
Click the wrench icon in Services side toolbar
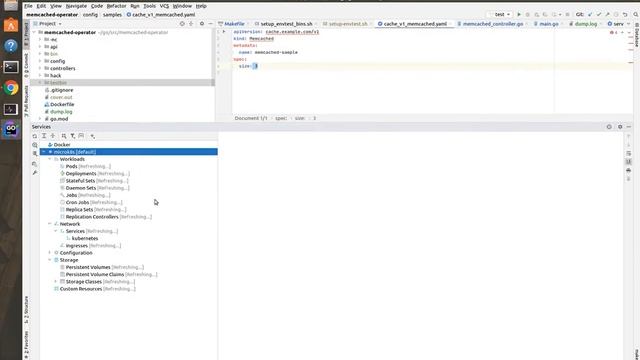(35, 173)
